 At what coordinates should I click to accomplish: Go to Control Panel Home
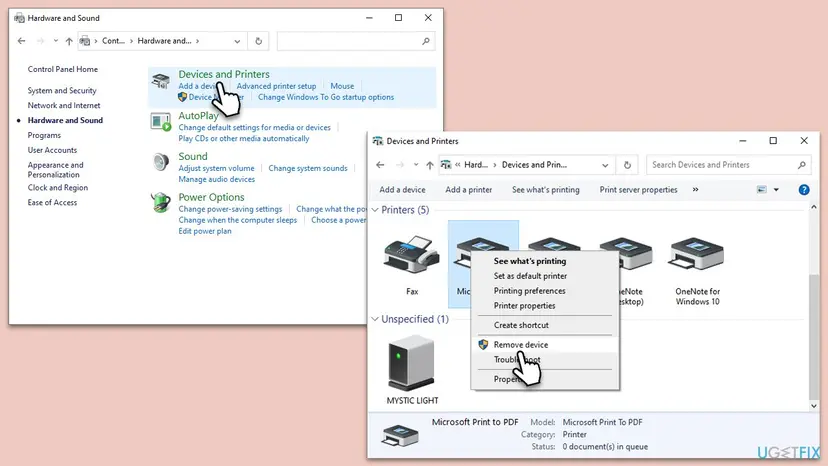62,69
